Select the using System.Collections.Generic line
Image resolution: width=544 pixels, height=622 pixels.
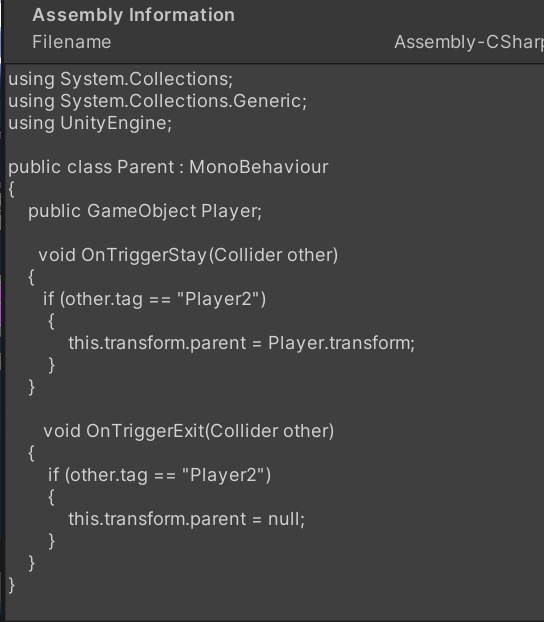(x=158, y=101)
